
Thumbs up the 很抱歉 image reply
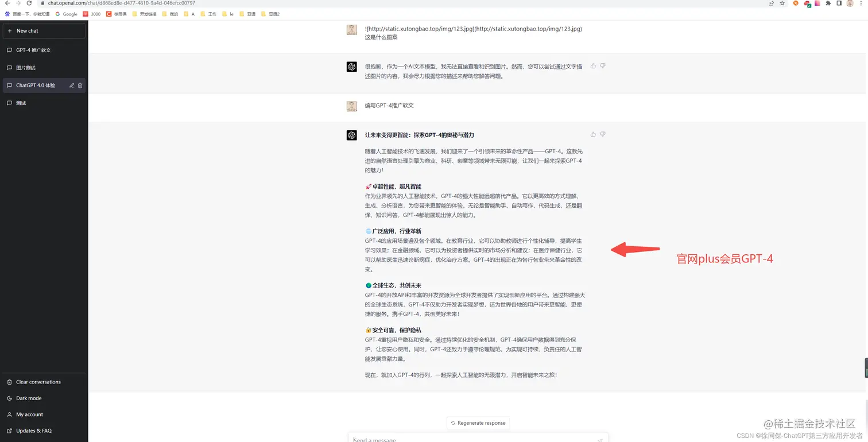point(593,66)
